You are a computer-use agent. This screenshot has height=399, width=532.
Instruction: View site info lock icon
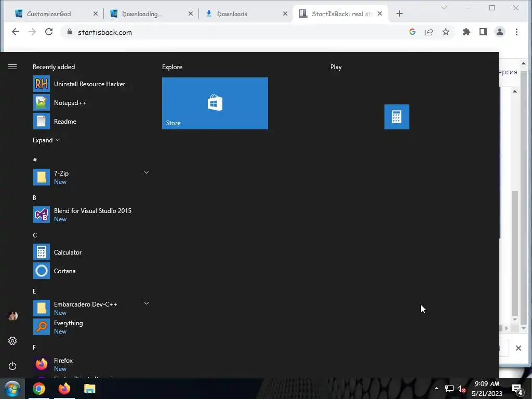(70, 32)
